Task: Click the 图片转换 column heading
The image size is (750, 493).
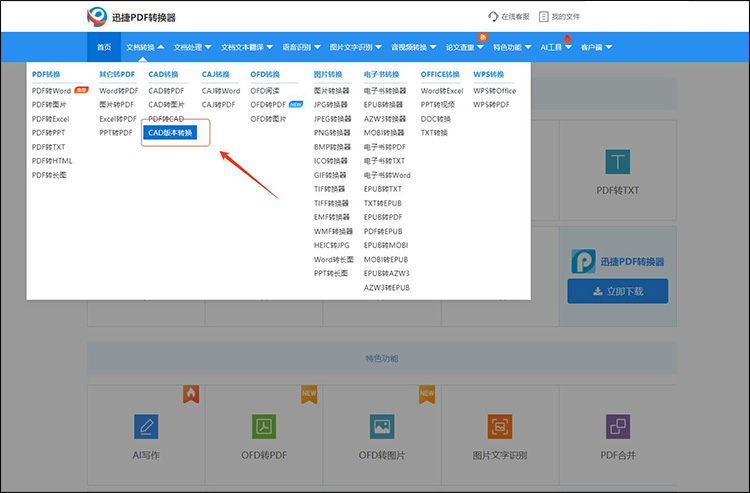Action: point(328,74)
